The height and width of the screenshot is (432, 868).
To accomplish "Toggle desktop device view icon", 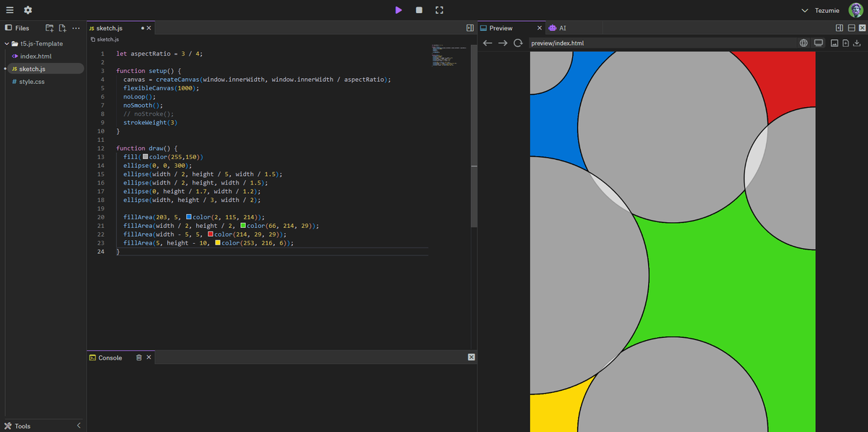I will pos(819,43).
